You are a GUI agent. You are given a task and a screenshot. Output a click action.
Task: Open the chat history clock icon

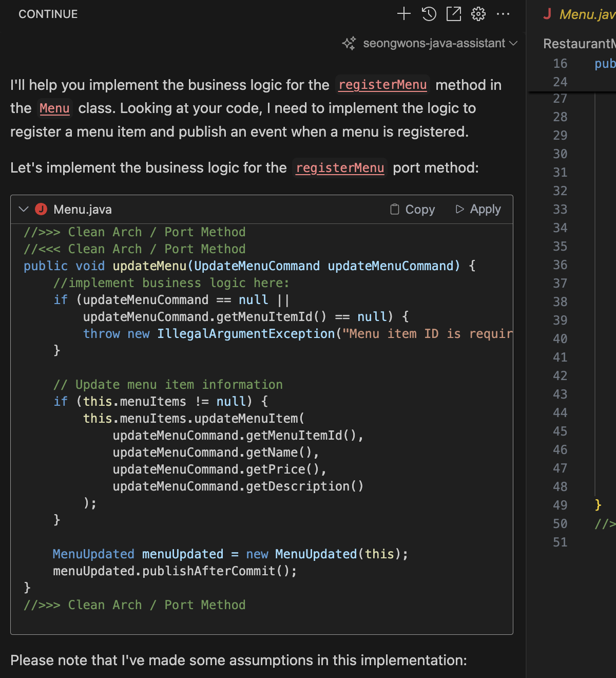coord(429,14)
